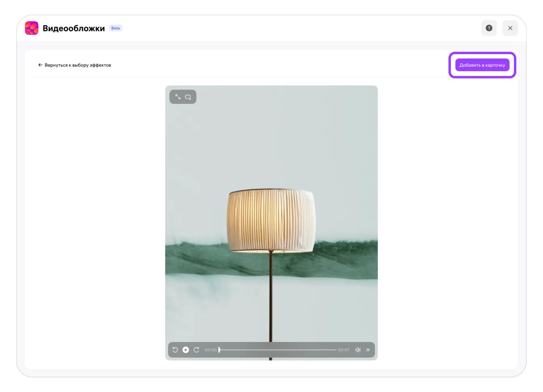543x392 pixels.
Task: Rewind video with counterclockwise arrow
Action: (x=175, y=350)
